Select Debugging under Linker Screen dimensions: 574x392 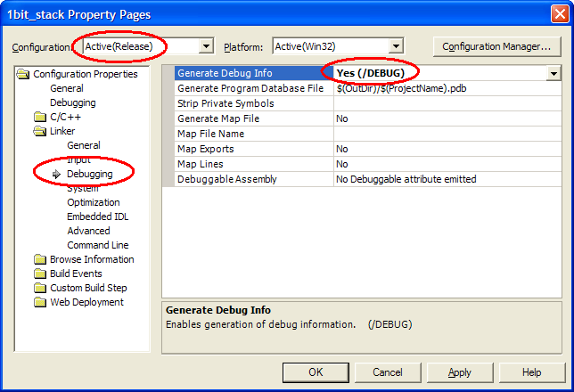click(89, 174)
